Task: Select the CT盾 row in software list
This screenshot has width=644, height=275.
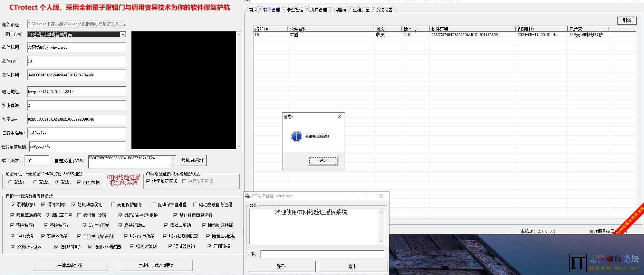Action: [331, 35]
